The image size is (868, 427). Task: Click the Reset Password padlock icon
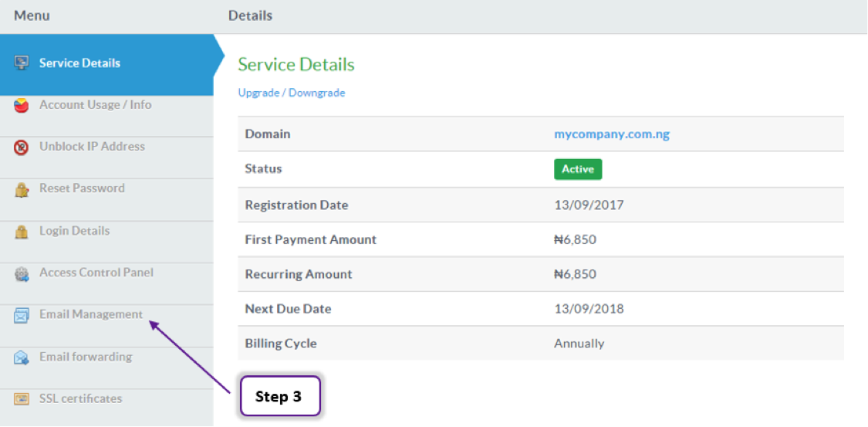pos(21,190)
